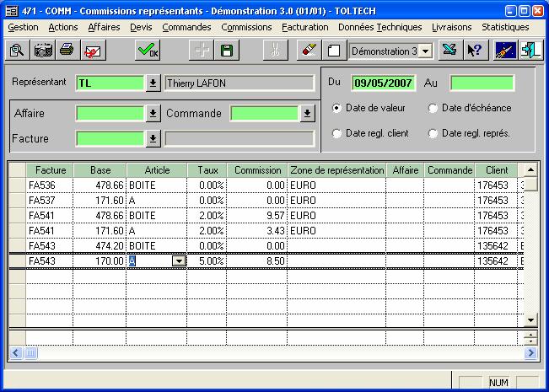Click the 'Taux' column header
549x392 pixels.
[x=208, y=170]
